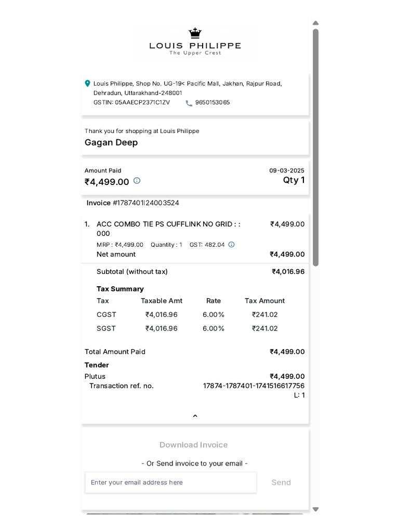The image size is (399, 532).
Task: Open the GST info icon
Action: click(232, 244)
